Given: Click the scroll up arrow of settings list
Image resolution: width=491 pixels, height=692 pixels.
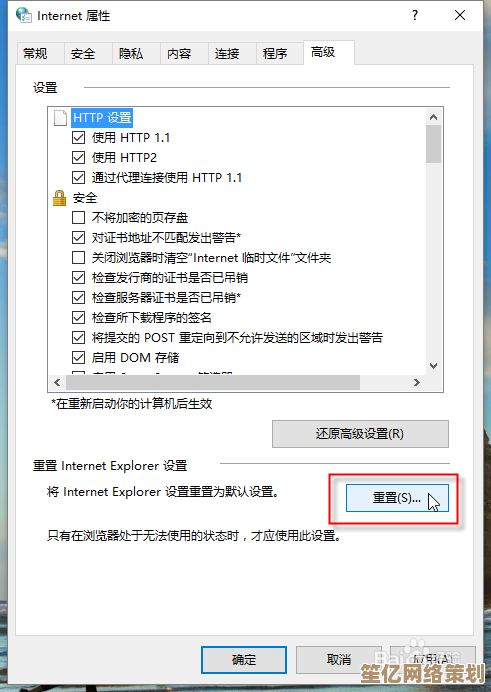Looking at the screenshot, I should click(434, 117).
